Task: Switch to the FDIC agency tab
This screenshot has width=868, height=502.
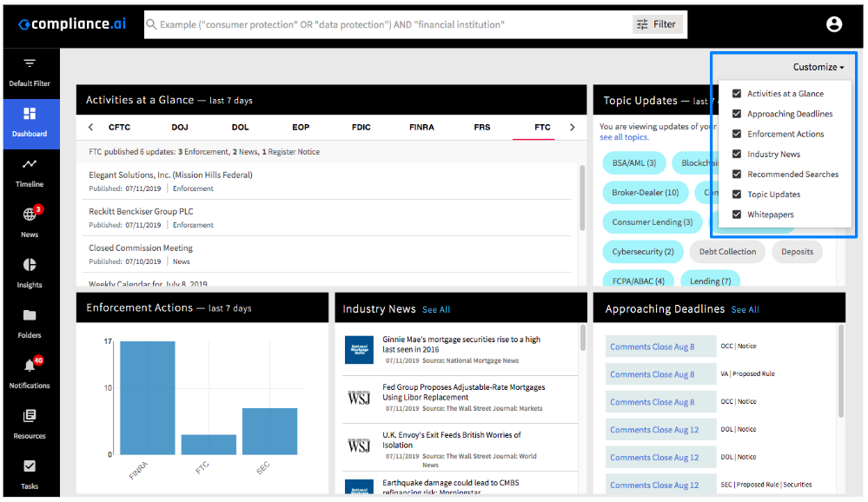Action: tap(361, 128)
